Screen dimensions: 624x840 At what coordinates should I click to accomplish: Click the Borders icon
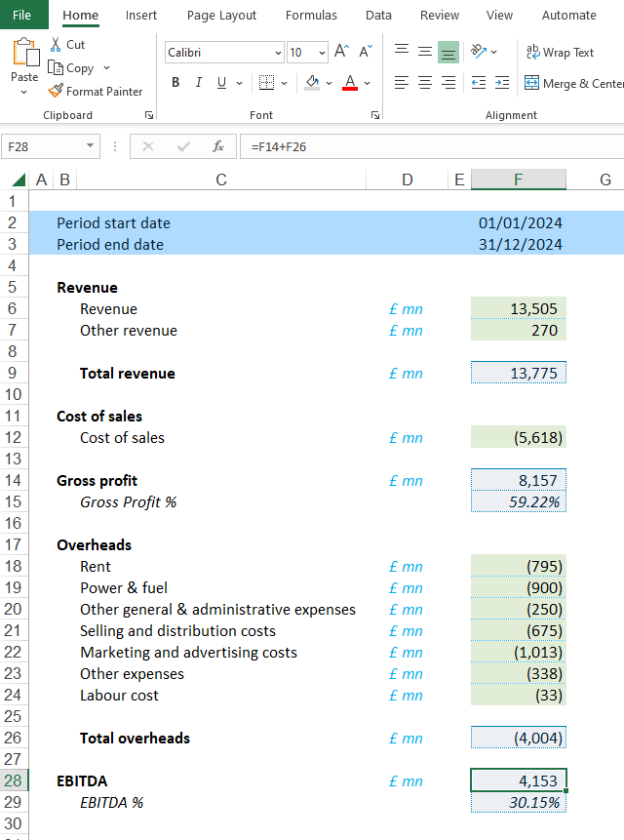[266, 83]
